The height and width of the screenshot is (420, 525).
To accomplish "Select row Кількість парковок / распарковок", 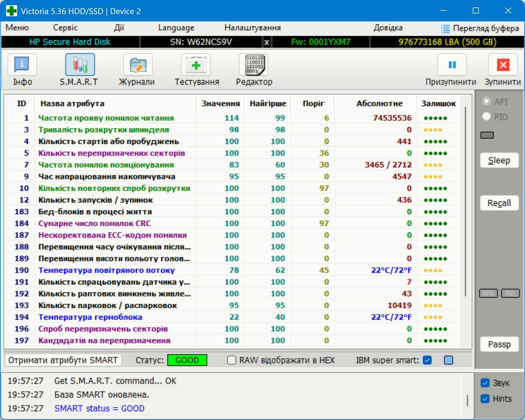I will [232, 305].
